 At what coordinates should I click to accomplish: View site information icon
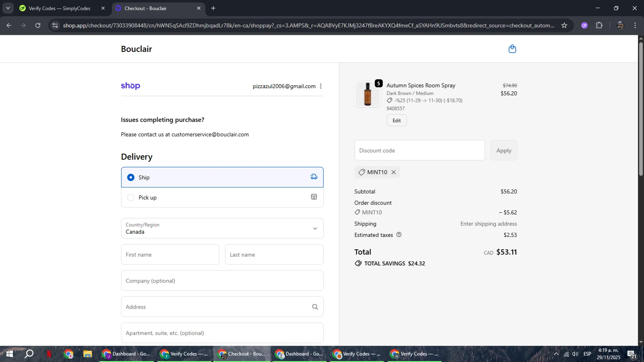55,25
